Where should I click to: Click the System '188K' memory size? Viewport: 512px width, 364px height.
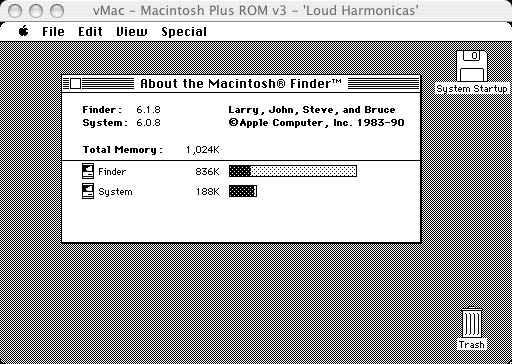pos(207,192)
